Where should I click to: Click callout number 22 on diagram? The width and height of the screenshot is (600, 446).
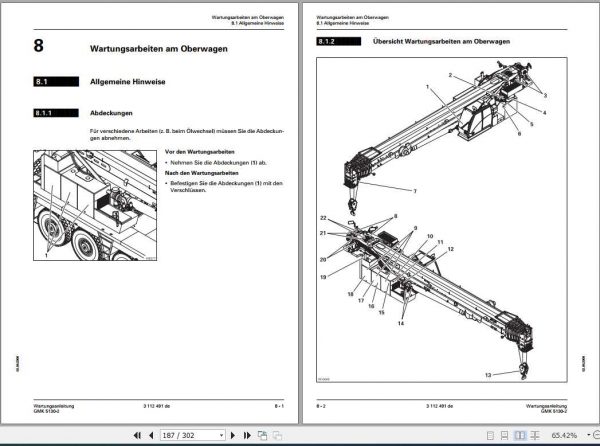(323, 218)
